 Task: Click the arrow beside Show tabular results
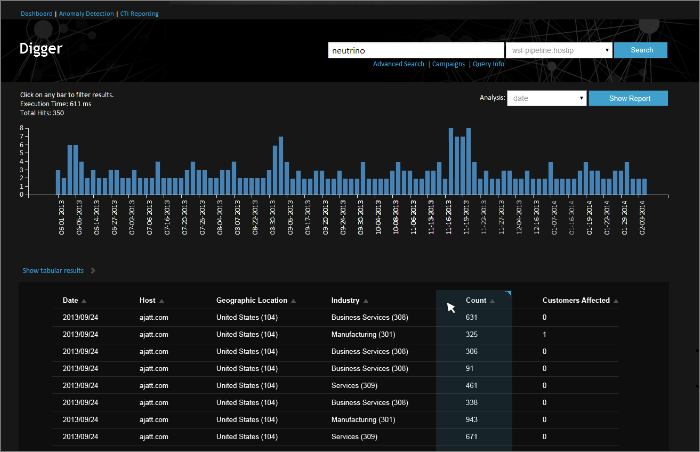(93, 270)
